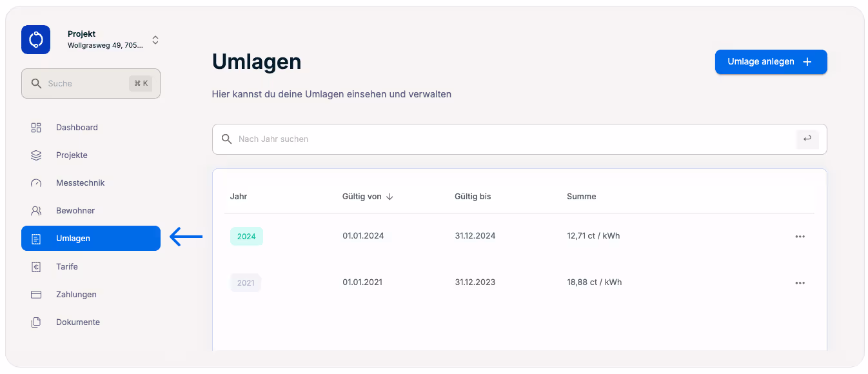Focus the Nach Jahr suchen search field

pos(520,139)
